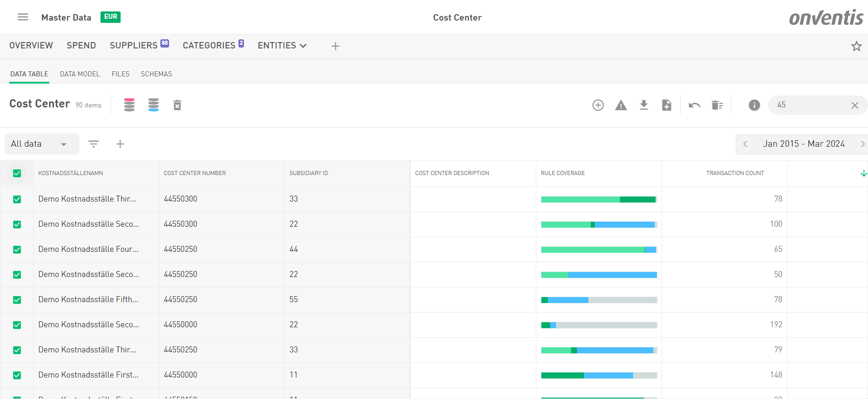Screen dimensions: 868x399
Task: Open the hamburger navigation menu
Action: (x=23, y=17)
